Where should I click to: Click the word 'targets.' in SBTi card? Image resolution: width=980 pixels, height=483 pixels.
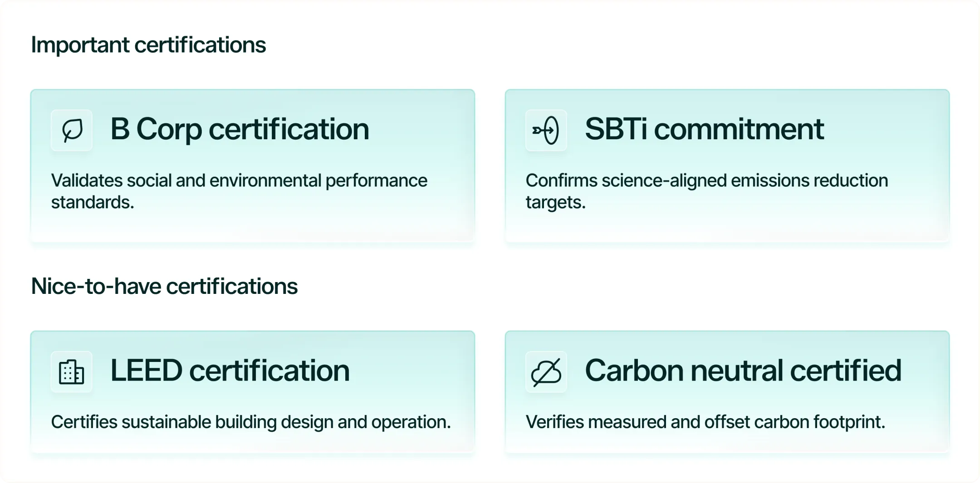click(x=556, y=202)
